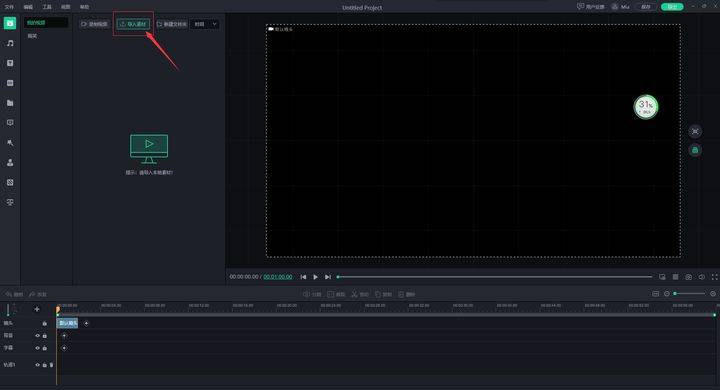This screenshot has height=390, width=720.
Task: Click the green 导出 export button
Action: (672, 6)
